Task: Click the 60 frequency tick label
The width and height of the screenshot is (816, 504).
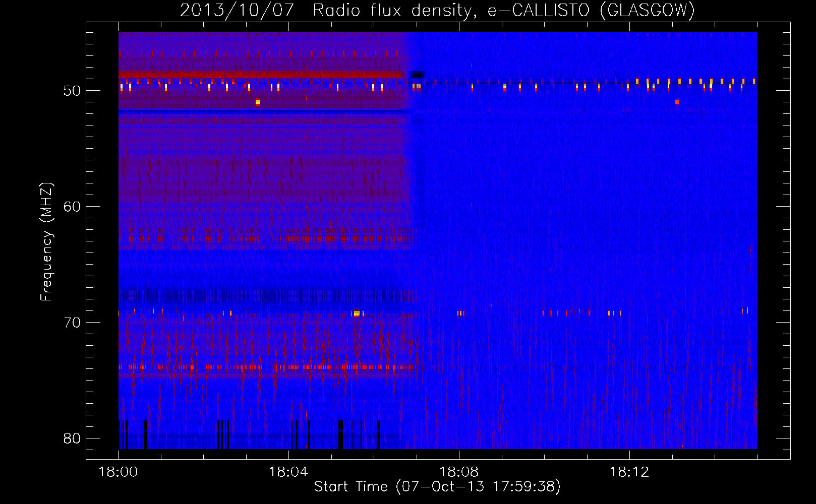Action: [72, 207]
